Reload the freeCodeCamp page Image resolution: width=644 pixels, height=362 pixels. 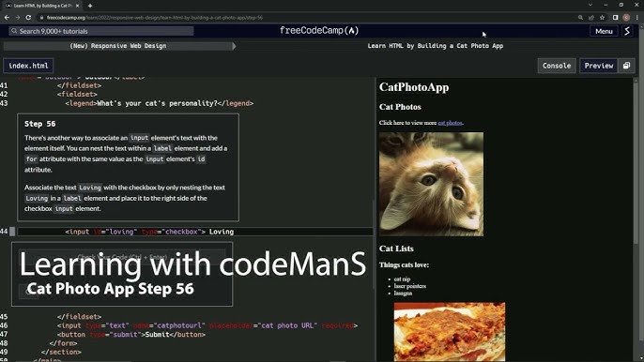pyautogui.click(x=28, y=18)
